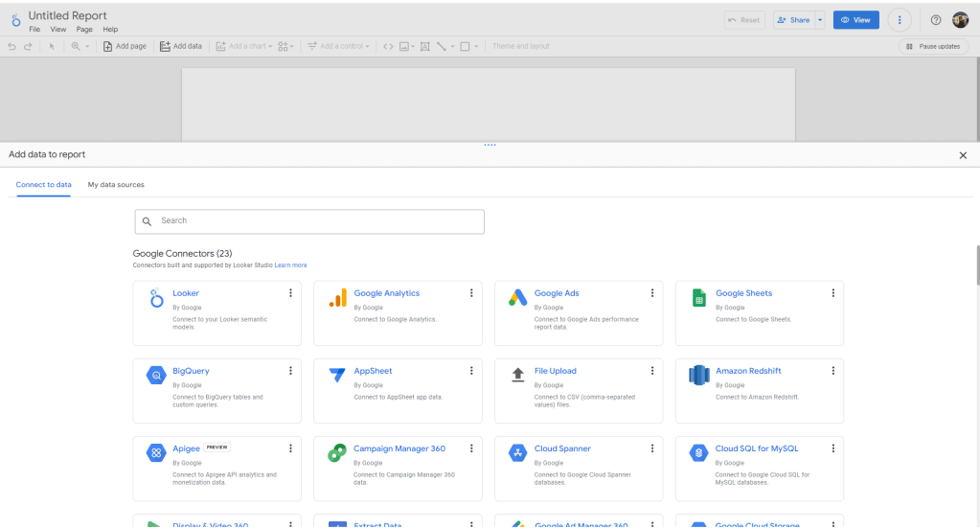Screen dimensions: 980x529
Task: Open the File menu
Action: coord(34,30)
